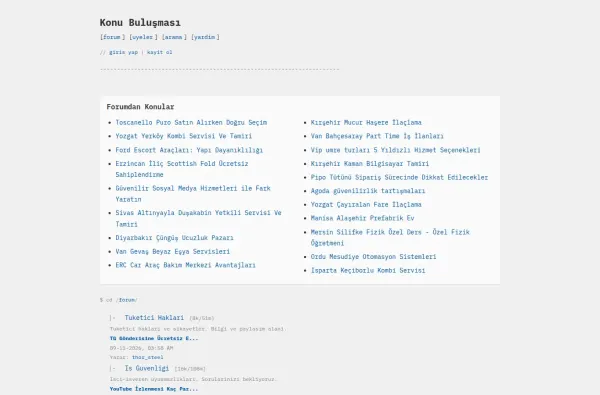
Task: Open topic Ford Escort Araçları: Yapı Dayanıklılığı
Action: coord(189,150)
